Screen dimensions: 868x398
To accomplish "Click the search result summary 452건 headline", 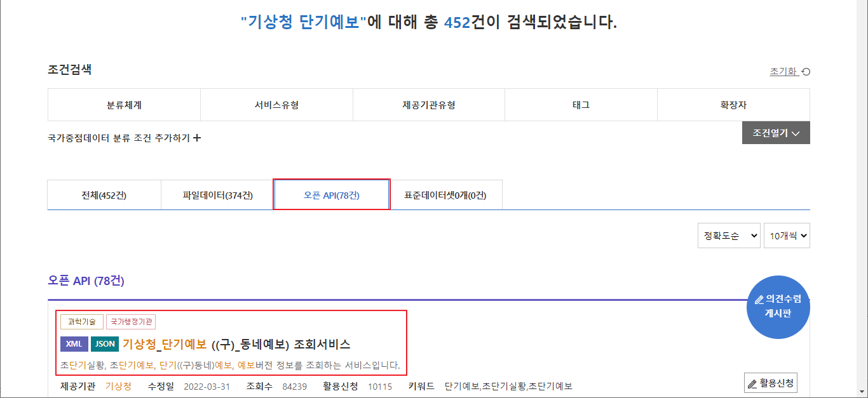I will pyautogui.click(x=429, y=23).
